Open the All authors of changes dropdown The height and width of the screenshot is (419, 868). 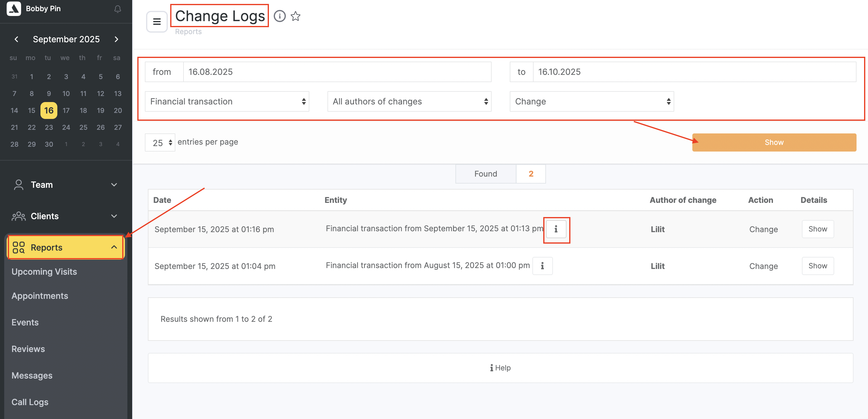coord(409,101)
